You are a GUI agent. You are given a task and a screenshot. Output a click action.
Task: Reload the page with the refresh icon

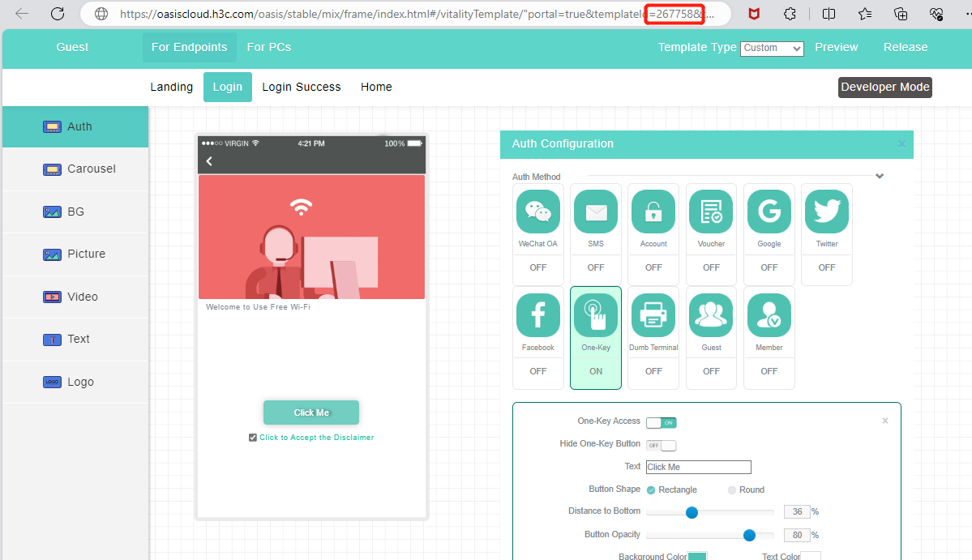coord(58,14)
